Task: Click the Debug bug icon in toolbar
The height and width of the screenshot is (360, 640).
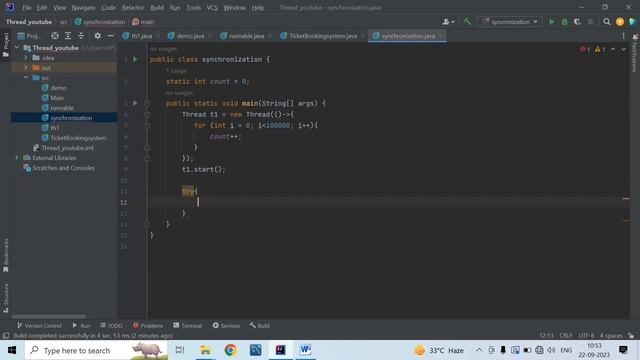Action: 564,22
